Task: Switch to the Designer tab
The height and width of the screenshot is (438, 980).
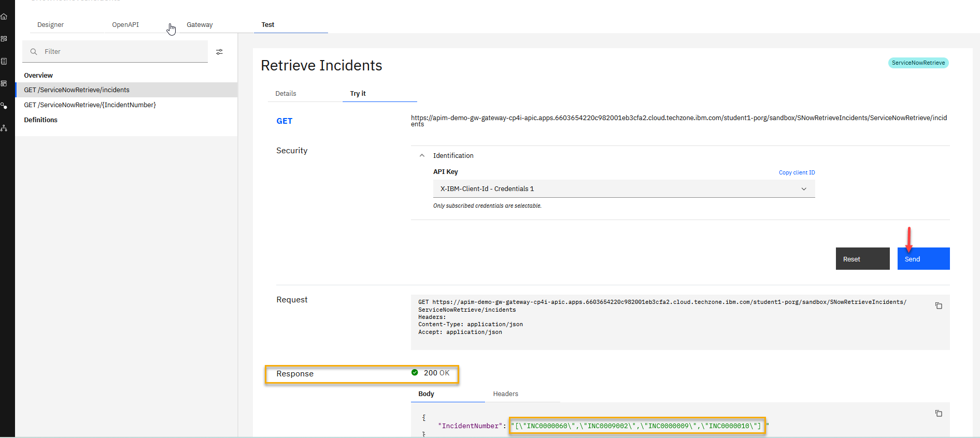Action: (50, 25)
